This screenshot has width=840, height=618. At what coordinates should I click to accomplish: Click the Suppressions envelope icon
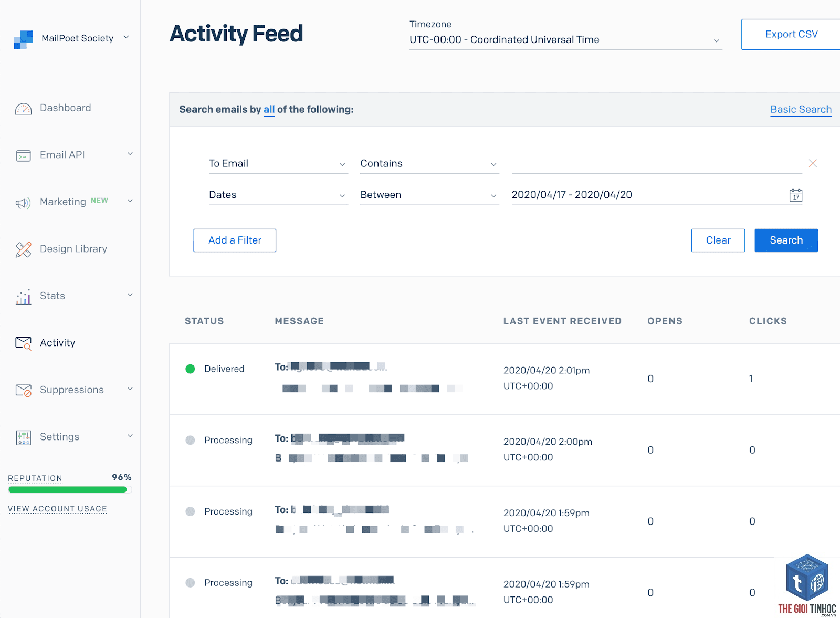click(23, 390)
